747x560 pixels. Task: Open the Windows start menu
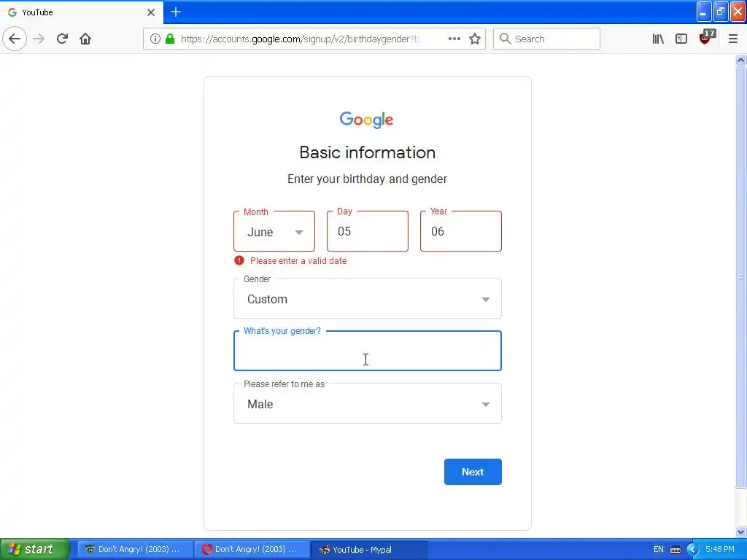tap(35, 549)
